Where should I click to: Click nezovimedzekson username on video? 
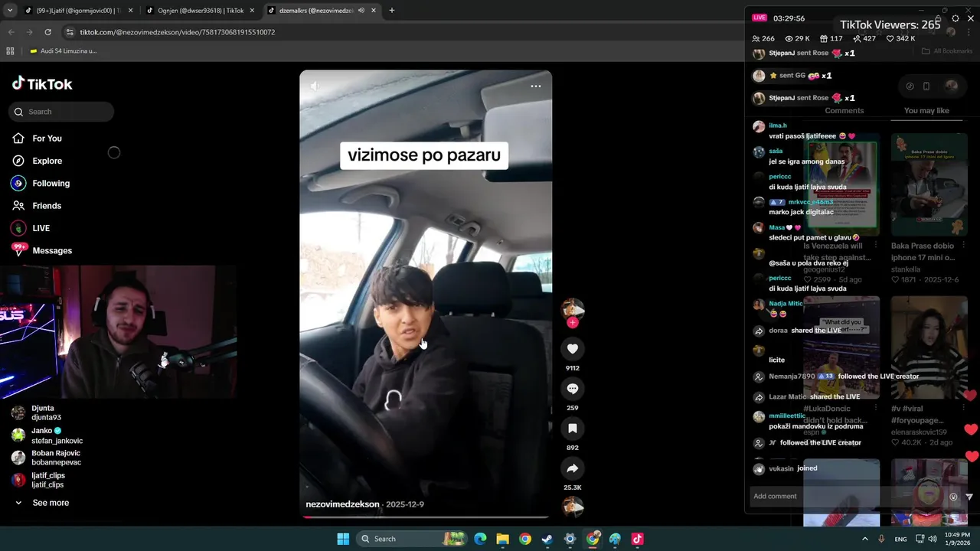(342, 504)
